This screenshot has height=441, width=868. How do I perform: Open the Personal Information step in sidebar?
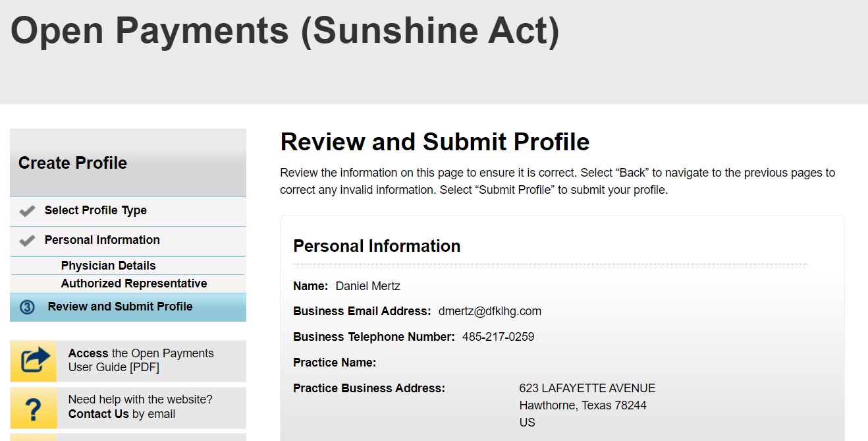click(x=102, y=240)
